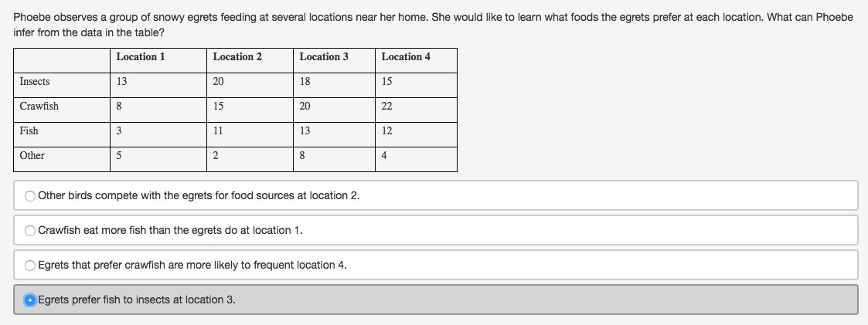Click the 'Crawfish' row label in the table
The height and width of the screenshot is (325, 868).
click(39, 106)
